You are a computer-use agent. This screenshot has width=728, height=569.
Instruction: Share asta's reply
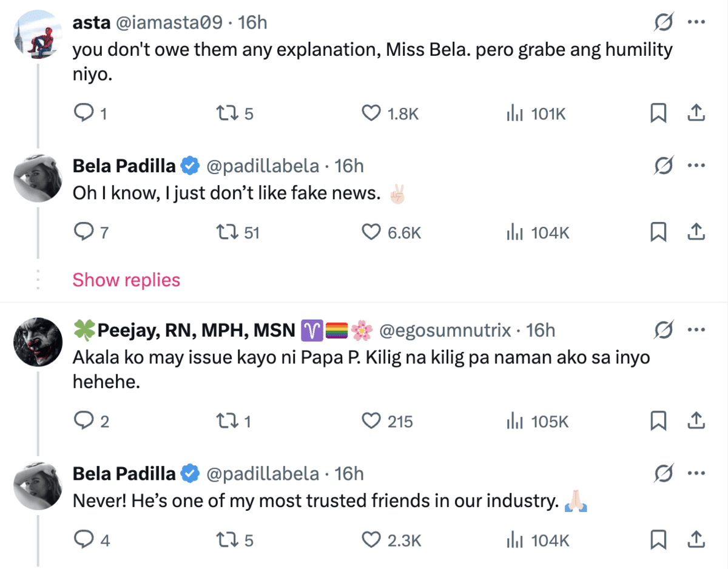coord(697,113)
